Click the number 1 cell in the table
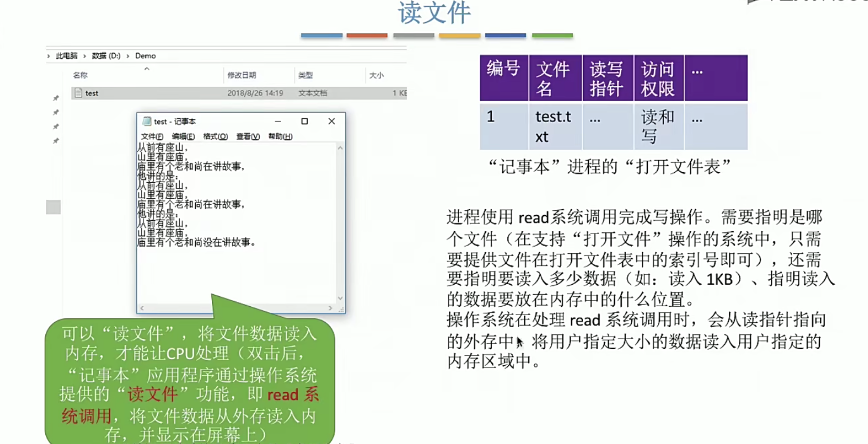This screenshot has height=444, width=868. pyautogui.click(x=504, y=127)
